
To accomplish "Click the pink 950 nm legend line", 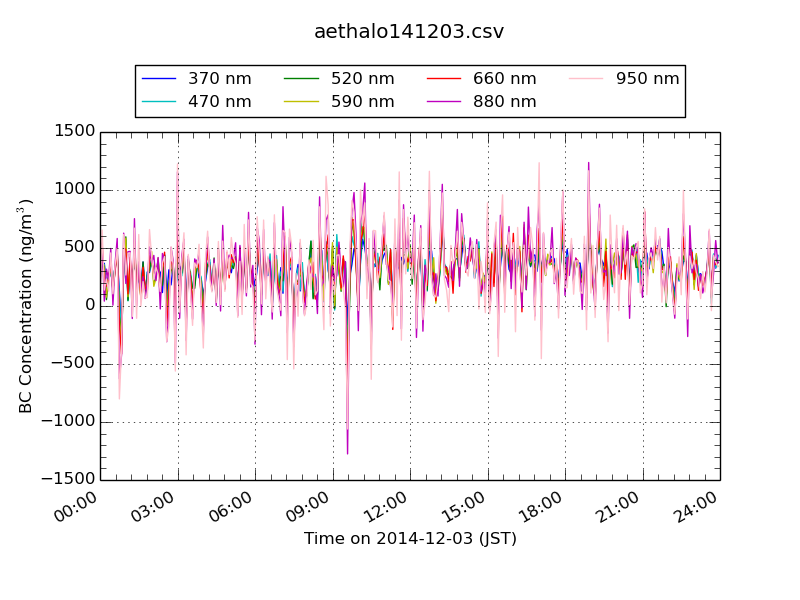I will (x=586, y=79).
